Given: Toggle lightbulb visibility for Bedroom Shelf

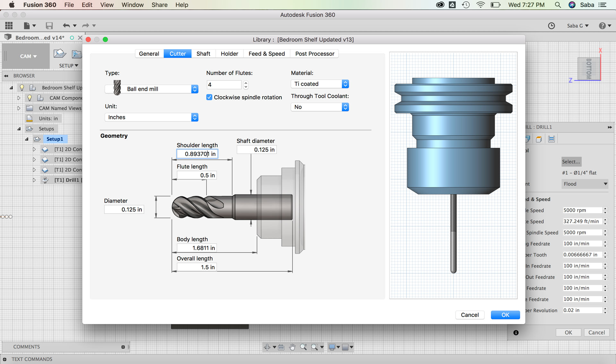Looking at the screenshot, I should click(22, 88).
